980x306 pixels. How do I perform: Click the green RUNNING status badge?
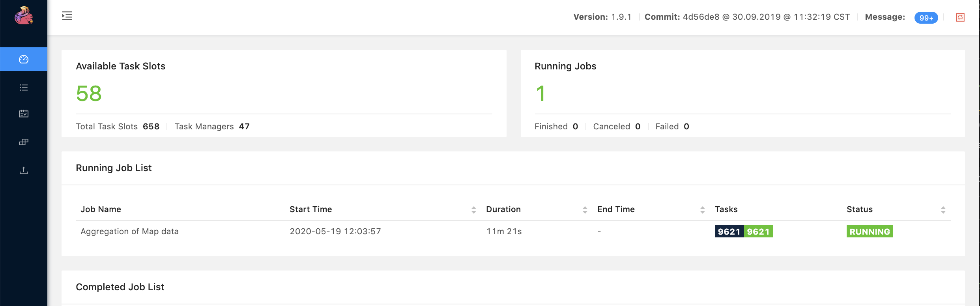870,231
